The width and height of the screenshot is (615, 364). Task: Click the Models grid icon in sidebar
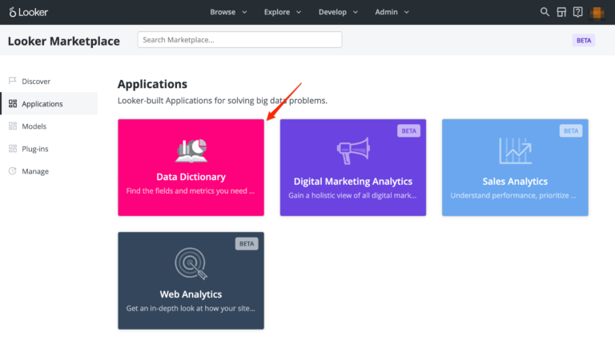pos(13,126)
